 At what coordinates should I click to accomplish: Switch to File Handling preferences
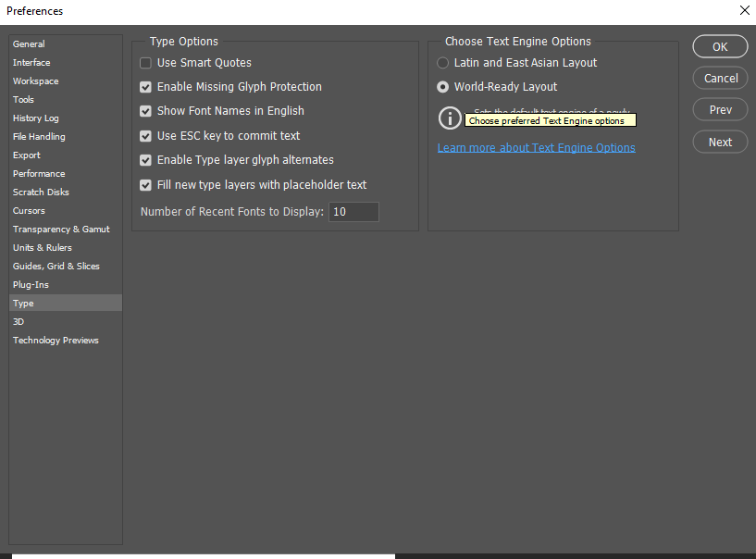tap(66, 136)
